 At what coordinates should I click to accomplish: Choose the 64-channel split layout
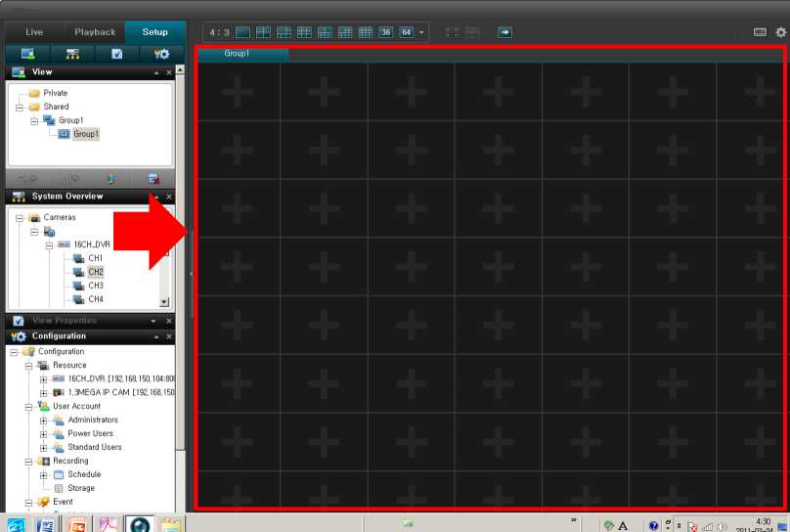pos(405,32)
